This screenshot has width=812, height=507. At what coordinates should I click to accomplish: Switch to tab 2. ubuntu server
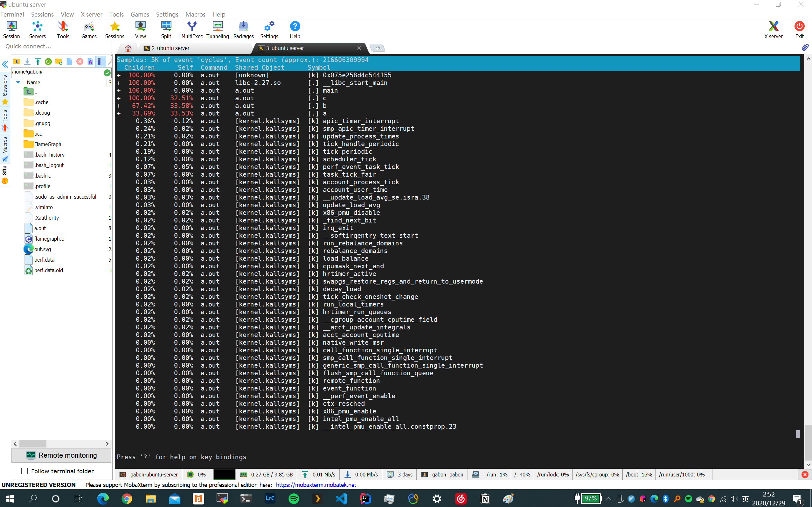click(x=170, y=48)
